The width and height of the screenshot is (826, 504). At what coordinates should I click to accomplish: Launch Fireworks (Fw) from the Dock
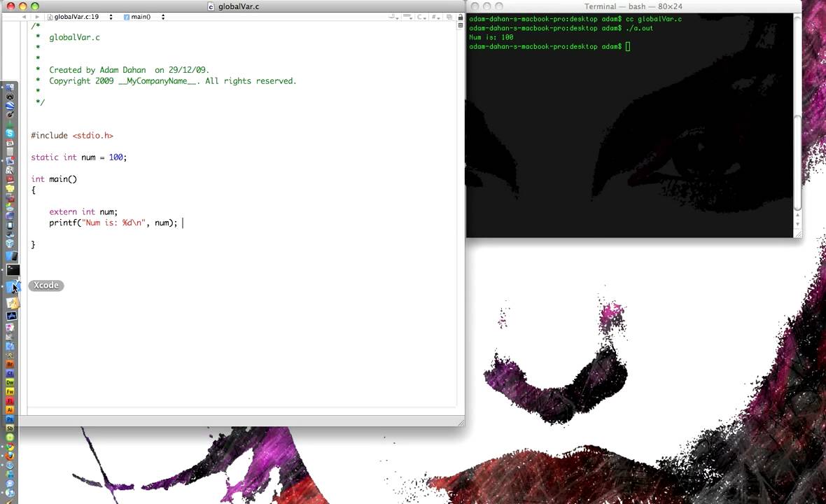10,391
